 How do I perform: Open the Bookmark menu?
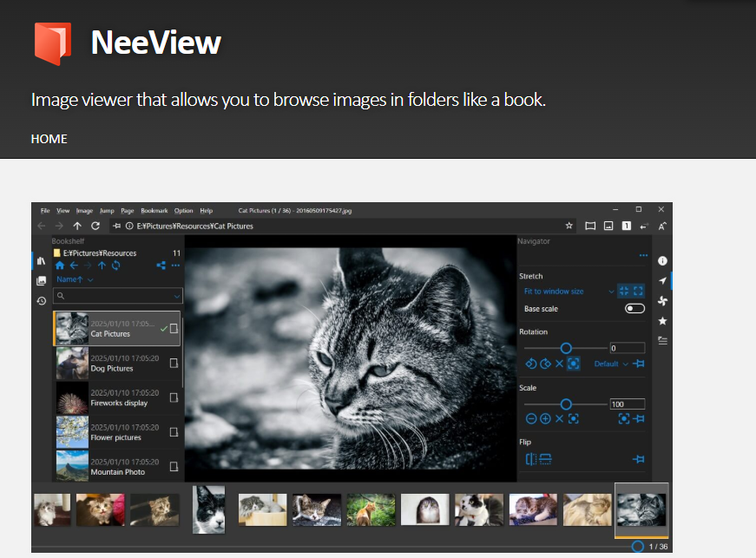point(154,211)
